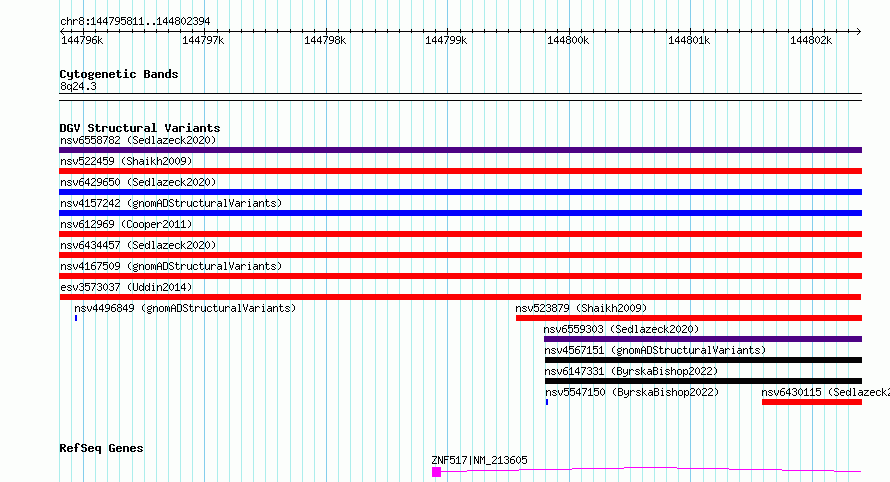Click the 144798k ruler position
This screenshot has width=890, height=482.
(325, 40)
